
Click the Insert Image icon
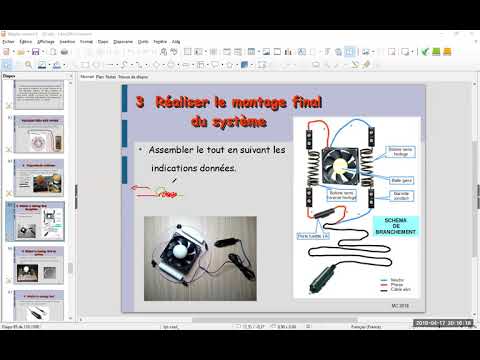click(266, 52)
